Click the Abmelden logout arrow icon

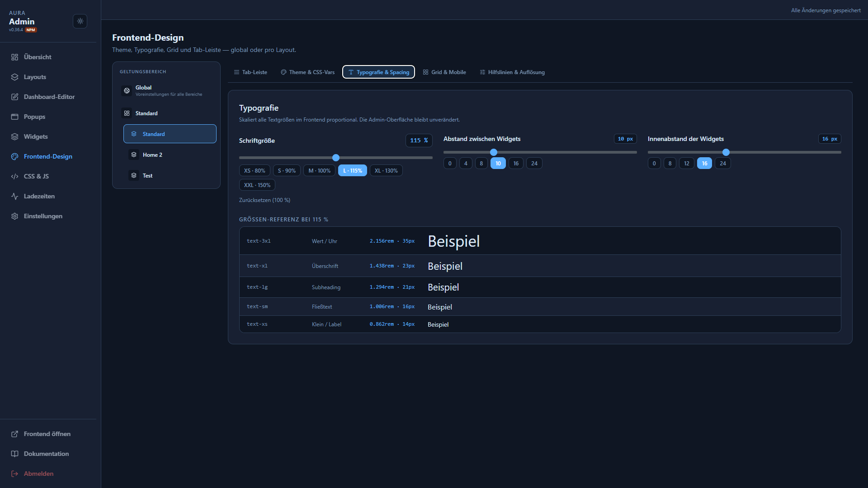click(x=14, y=474)
